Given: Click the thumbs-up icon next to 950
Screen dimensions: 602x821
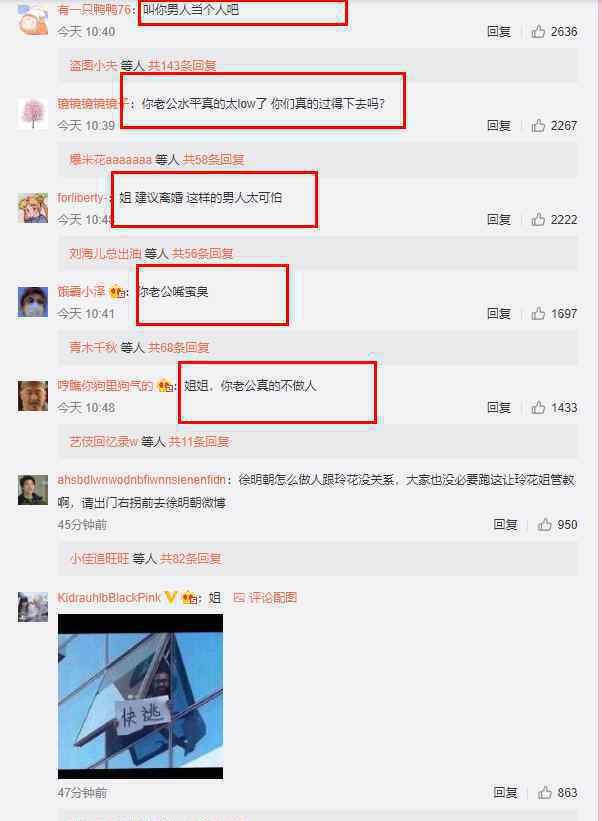Looking at the screenshot, I should (x=544, y=524).
